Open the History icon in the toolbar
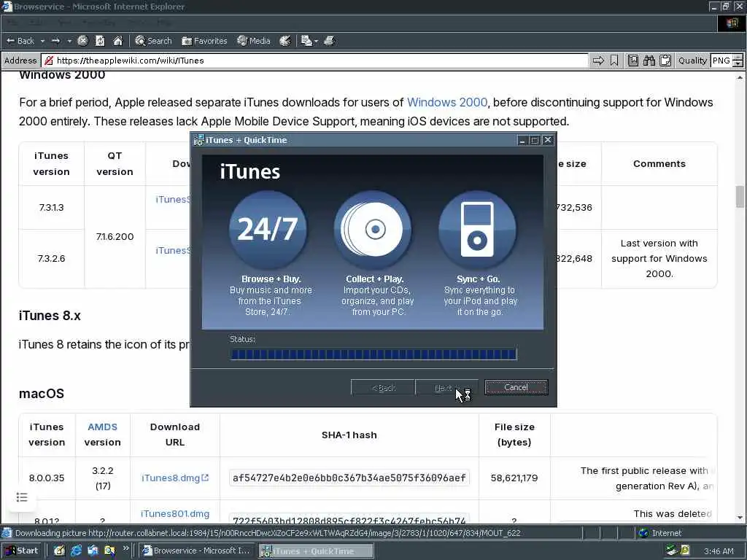 click(x=285, y=41)
